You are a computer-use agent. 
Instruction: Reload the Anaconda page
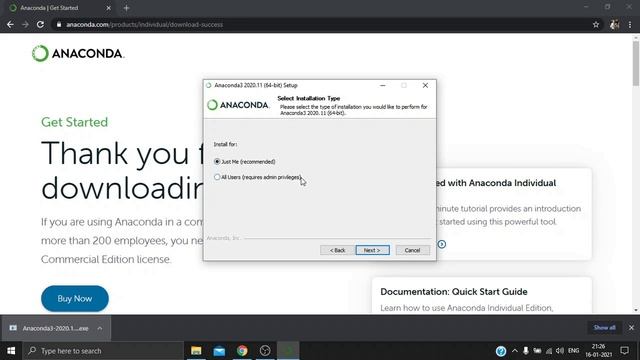40,24
